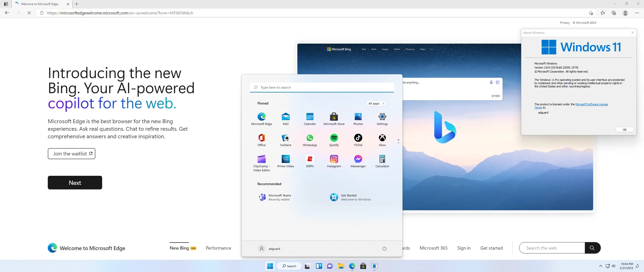644x272 pixels.
Task: Open Edge Settings and more menu
Action: click(637, 13)
